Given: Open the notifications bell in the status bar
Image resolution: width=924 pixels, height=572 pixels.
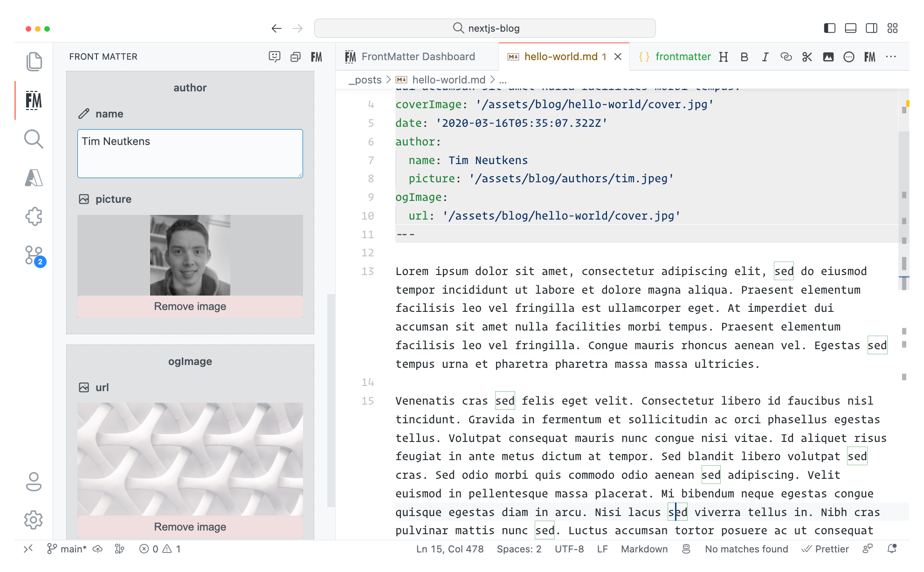Looking at the screenshot, I should pyautogui.click(x=892, y=549).
